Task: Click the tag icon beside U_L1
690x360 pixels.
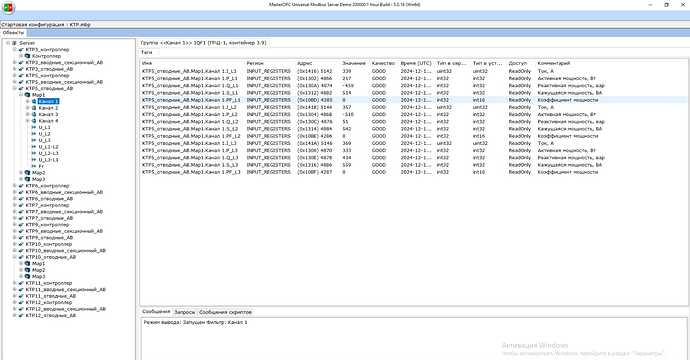Action: 34,127
